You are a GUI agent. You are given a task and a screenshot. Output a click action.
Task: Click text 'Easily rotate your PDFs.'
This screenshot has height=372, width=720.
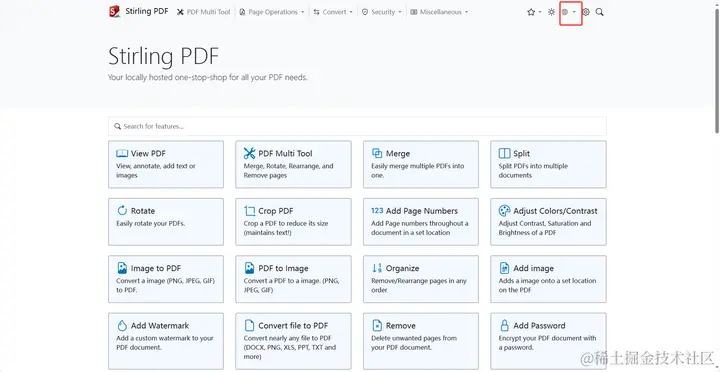tap(151, 224)
